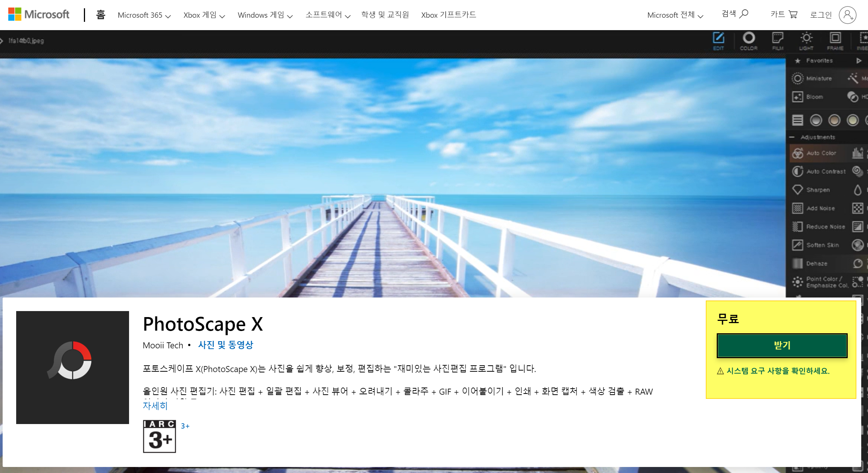Open the 사진 및 동영상 category link

tap(226, 345)
